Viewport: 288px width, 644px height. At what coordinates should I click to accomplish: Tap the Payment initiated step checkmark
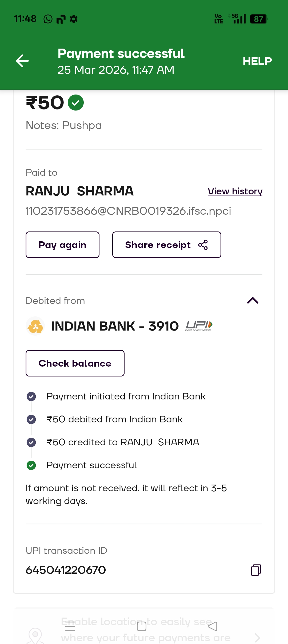[x=31, y=396]
